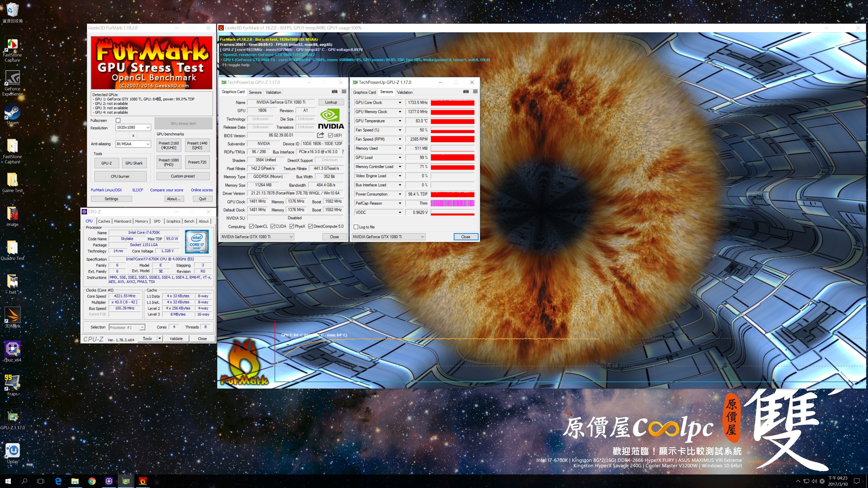Click the Lookup button in GPU-Z
This screenshot has height=488, width=868.
click(331, 102)
